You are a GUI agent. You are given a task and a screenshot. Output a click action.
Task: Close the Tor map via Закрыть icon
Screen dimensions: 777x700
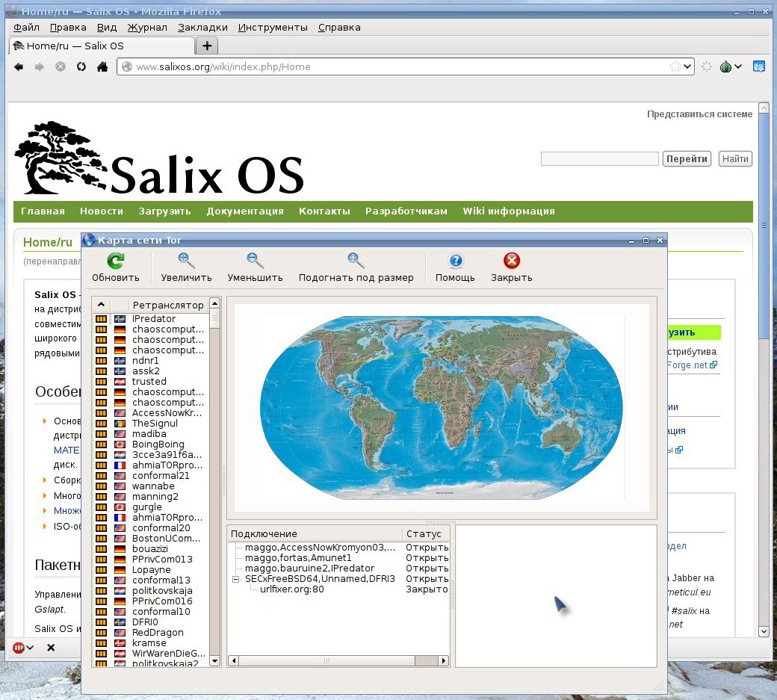pos(511,267)
